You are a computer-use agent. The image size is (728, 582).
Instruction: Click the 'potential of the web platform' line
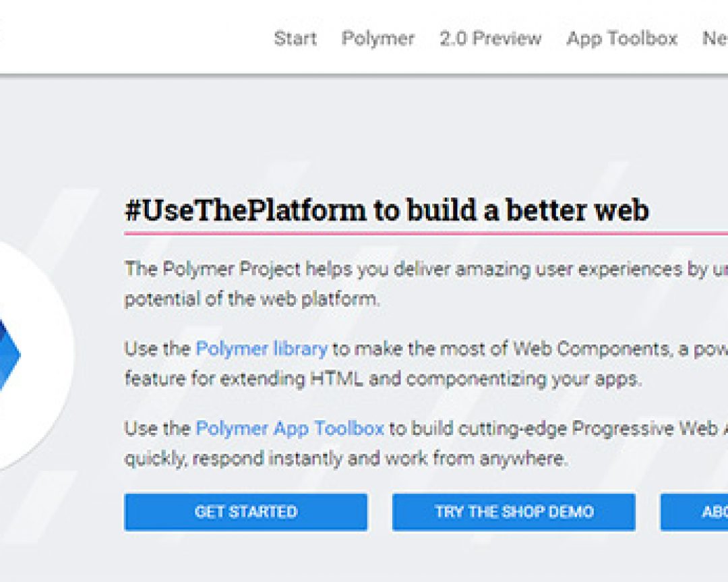251,299
